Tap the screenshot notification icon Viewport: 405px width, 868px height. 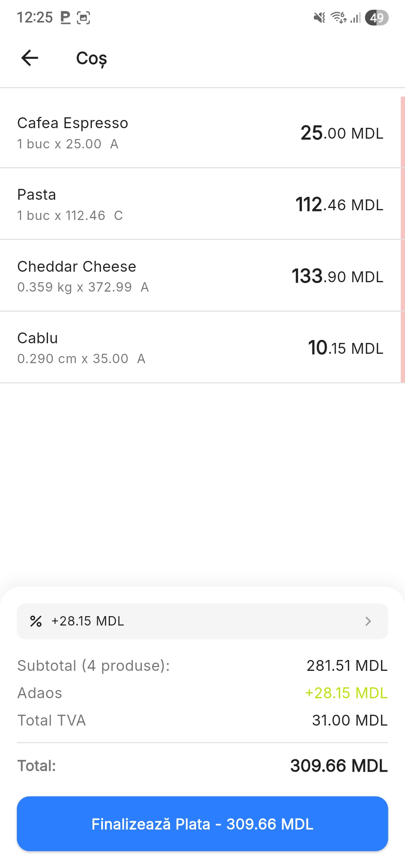pyautogui.click(x=83, y=18)
